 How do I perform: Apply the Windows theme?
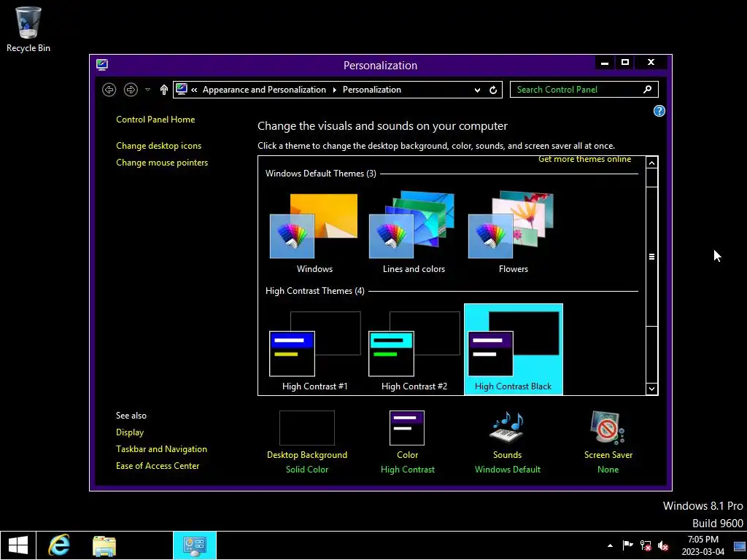coord(314,233)
